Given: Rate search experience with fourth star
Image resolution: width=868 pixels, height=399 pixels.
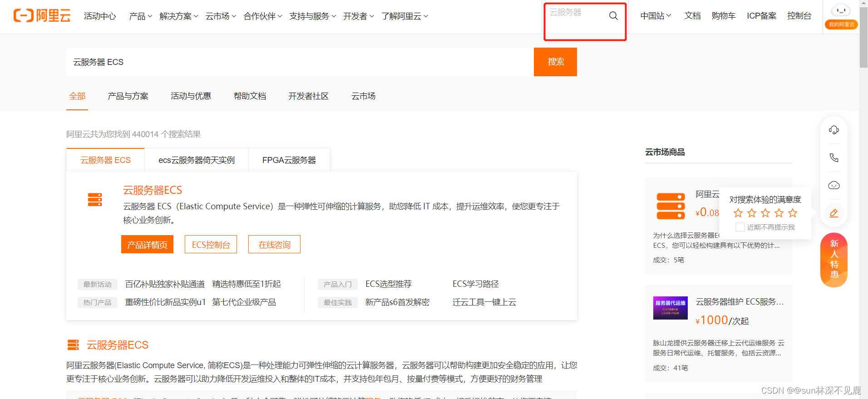Looking at the screenshot, I should point(779,213).
